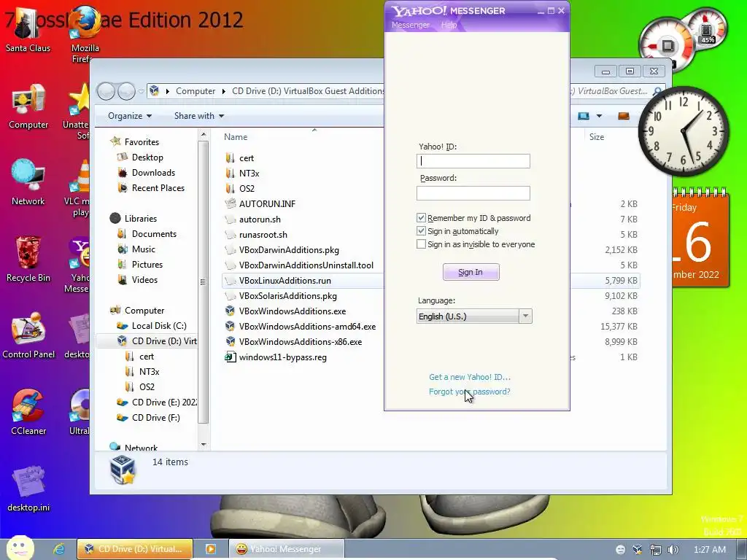This screenshot has height=560, width=747.
Task: Select the AUTORUN.INF file icon
Action: pyautogui.click(x=230, y=204)
